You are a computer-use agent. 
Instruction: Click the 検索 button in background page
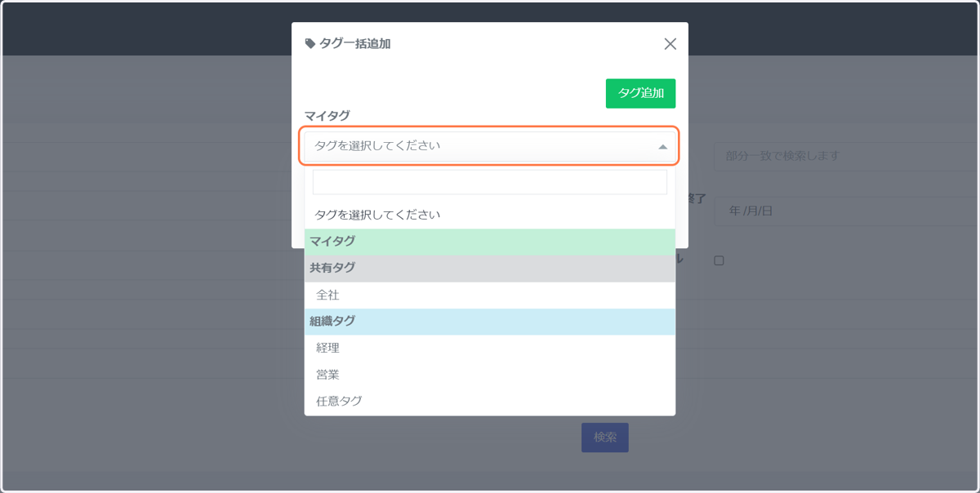(x=605, y=437)
